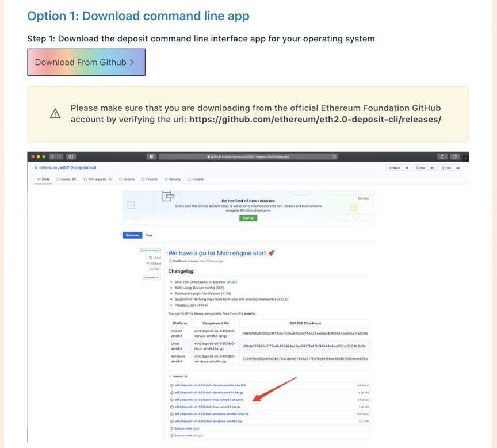Viewport: 497px width, 448px height.
Task: Collapse the Assets section
Action: [178, 376]
